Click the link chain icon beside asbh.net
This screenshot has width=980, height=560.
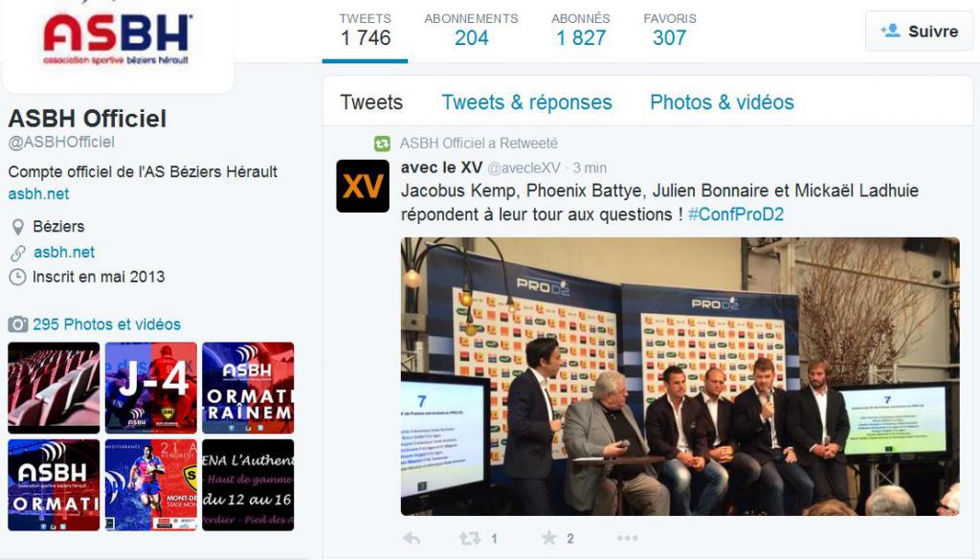pyautogui.click(x=18, y=253)
